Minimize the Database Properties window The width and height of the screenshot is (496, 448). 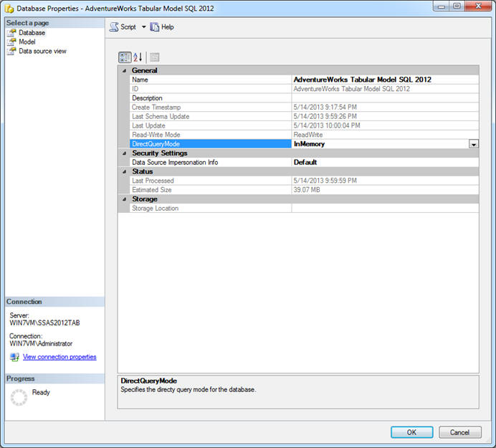(442, 6)
